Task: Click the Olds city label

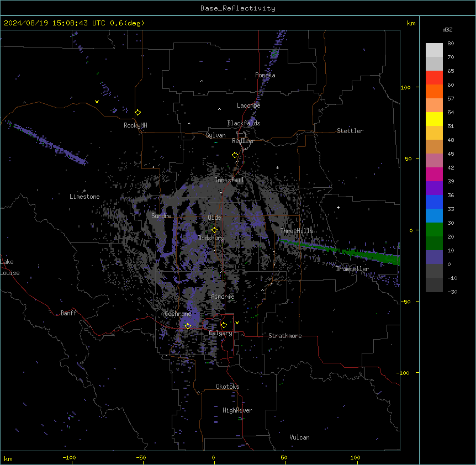Action: tap(214, 218)
